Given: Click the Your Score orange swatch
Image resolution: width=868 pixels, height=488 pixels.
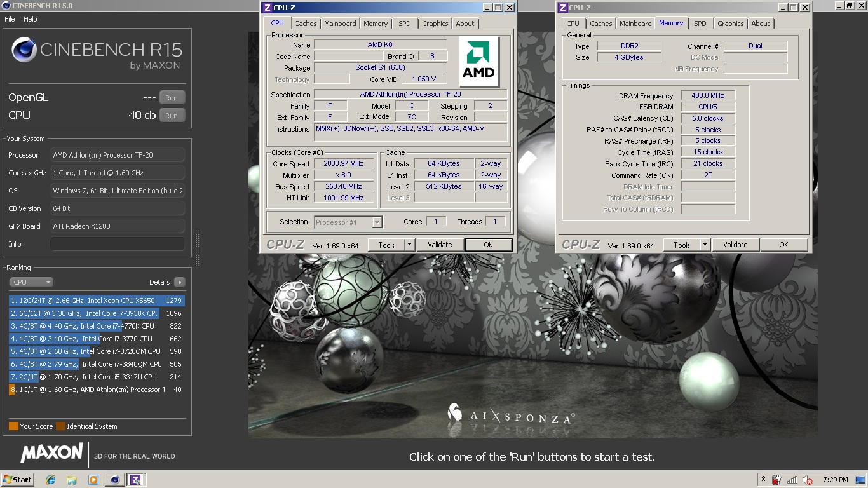Looking at the screenshot, I should click(13, 426).
